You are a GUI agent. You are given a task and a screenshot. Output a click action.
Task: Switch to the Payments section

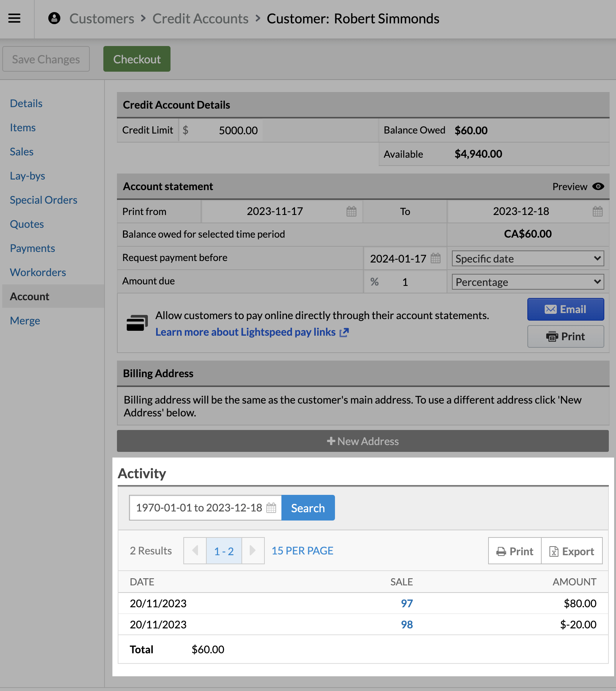32,248
